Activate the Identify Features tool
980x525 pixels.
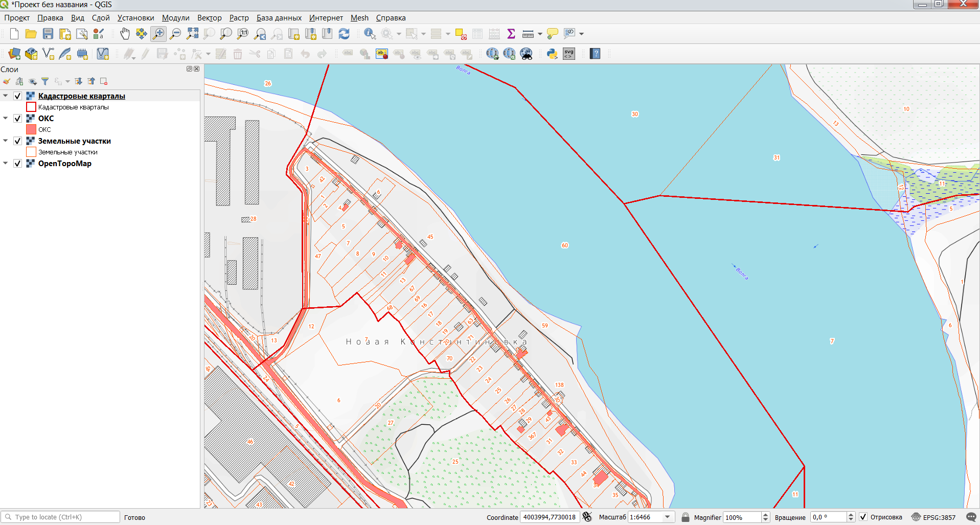(370, 34)
